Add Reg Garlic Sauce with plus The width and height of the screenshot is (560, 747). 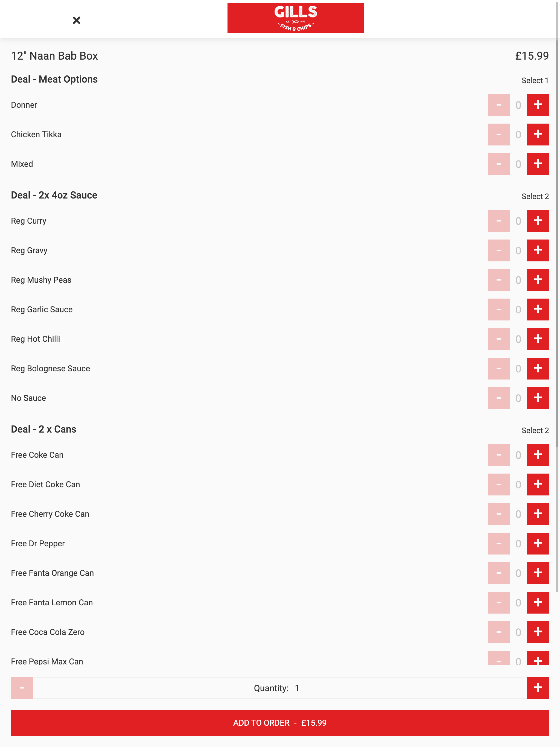(x=538, y=309)
